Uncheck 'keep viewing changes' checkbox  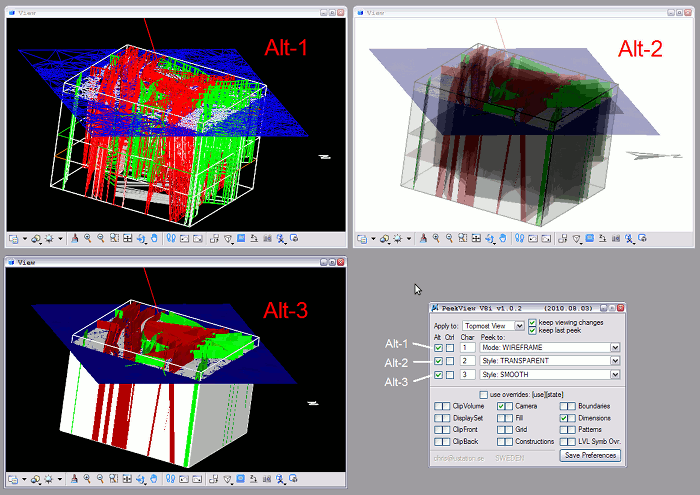tap(533, 322)
